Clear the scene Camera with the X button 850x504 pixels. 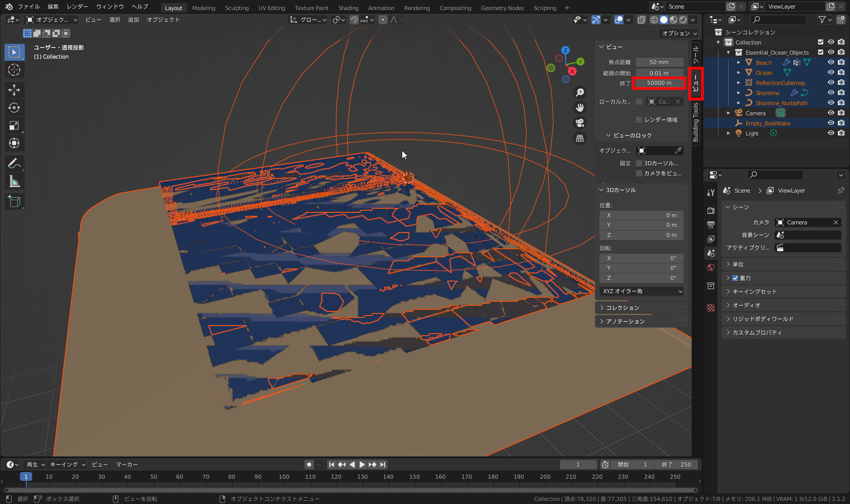[835, 222]
